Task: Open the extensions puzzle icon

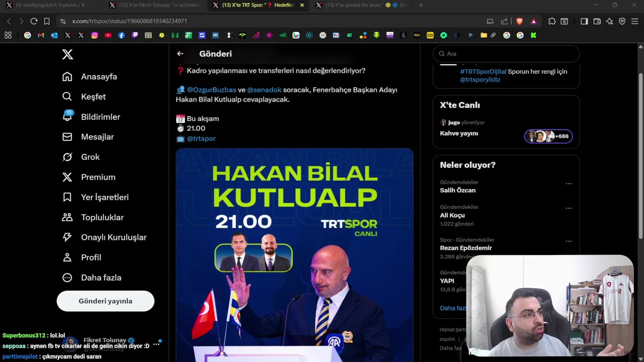Action: point(552,21)
